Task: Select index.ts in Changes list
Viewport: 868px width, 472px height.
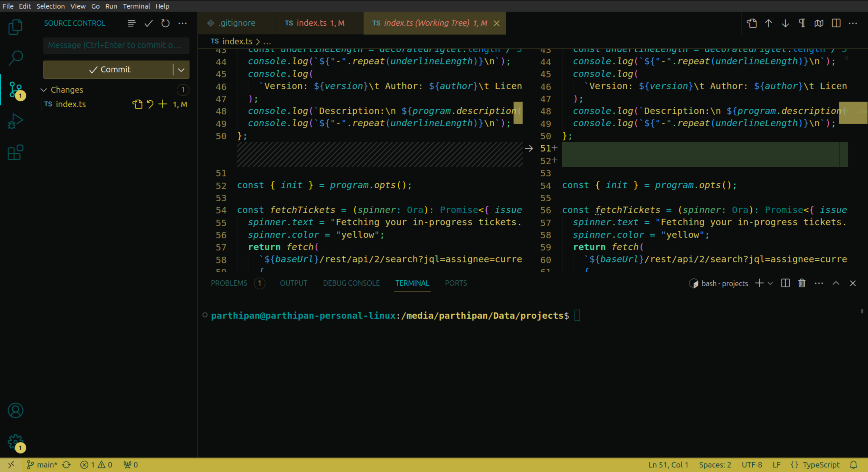Action: click(x=71, y=105)
